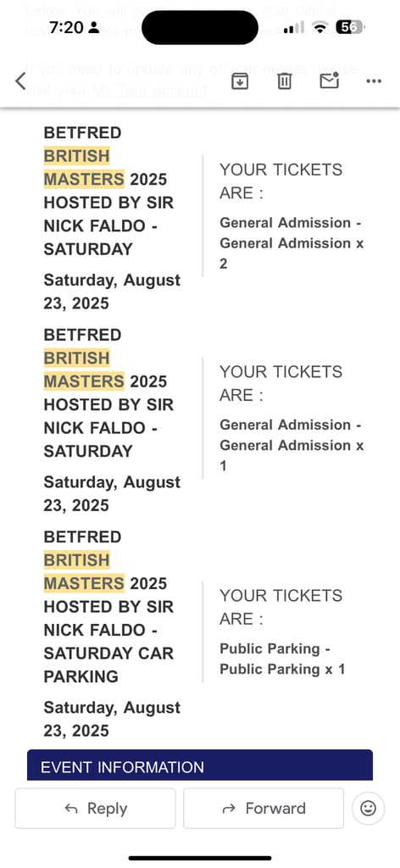400x868 pixels.
Task: Open the three-dot more options menu
Action: pos(374,81)
